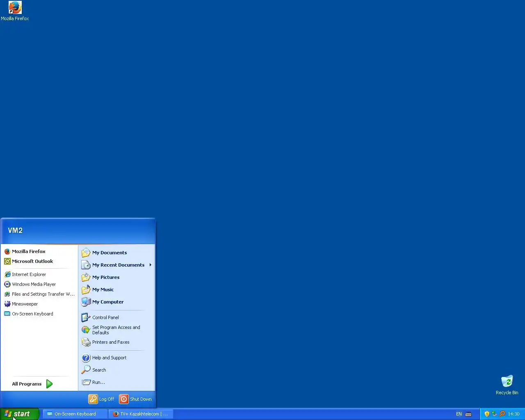The width and height of the screenshot is (525, 420).
Task: Click the Log Off button
Action: click(101, 399)
